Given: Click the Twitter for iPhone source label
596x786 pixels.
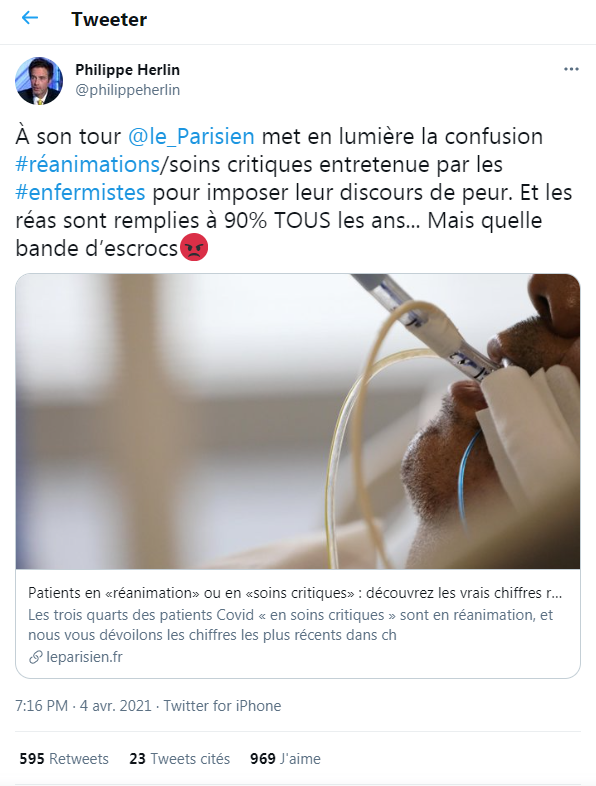Looking at the screenshot, I should pyautogui.click(x=222, y=706).
